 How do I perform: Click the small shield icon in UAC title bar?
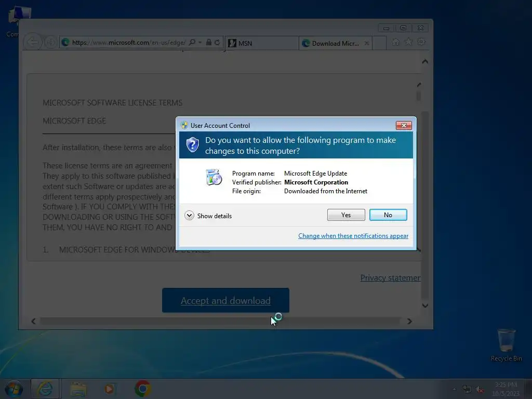(184, 125)
